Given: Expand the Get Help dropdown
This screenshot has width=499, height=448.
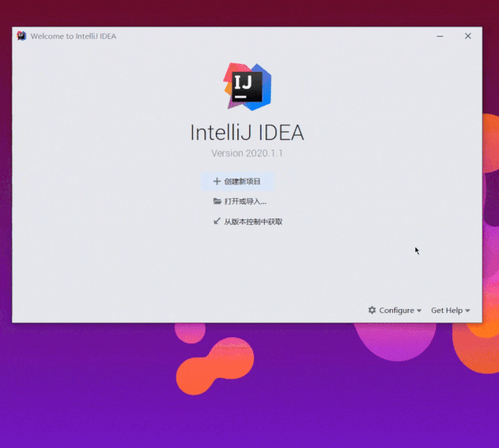Looking at the screenshot, I should (x=451, y=311).
